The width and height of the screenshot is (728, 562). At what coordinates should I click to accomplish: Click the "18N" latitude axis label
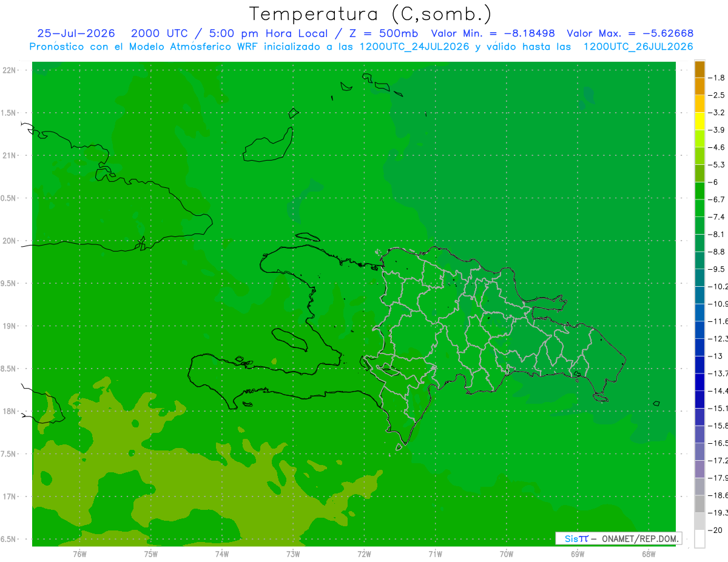coord(9,412)
